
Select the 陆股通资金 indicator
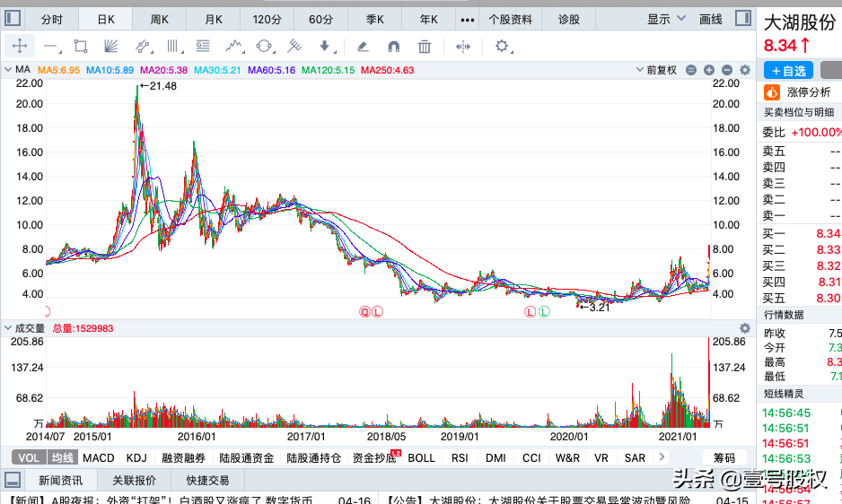[247, 458]
